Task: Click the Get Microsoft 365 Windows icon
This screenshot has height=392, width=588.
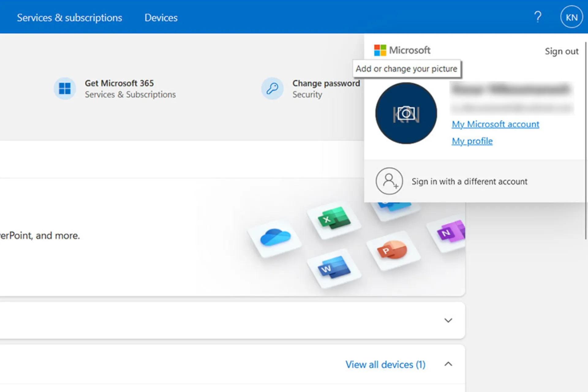Action: (65, 89)
